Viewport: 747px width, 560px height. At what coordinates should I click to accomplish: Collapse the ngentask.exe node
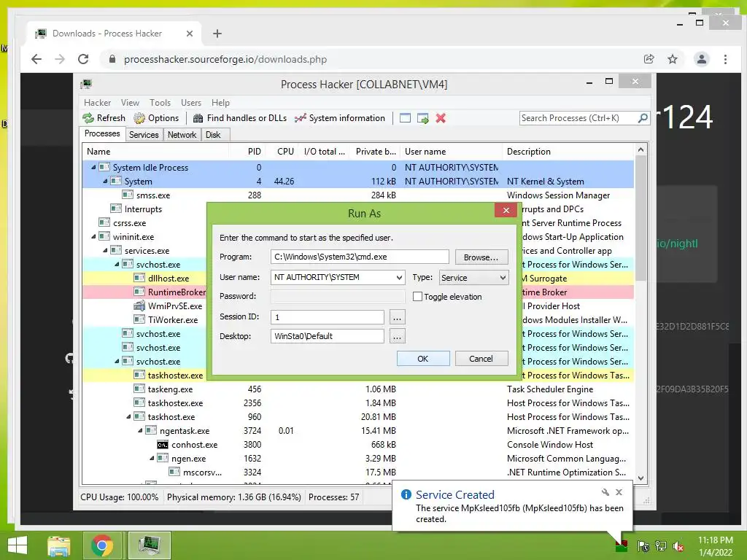pos(140,430)
